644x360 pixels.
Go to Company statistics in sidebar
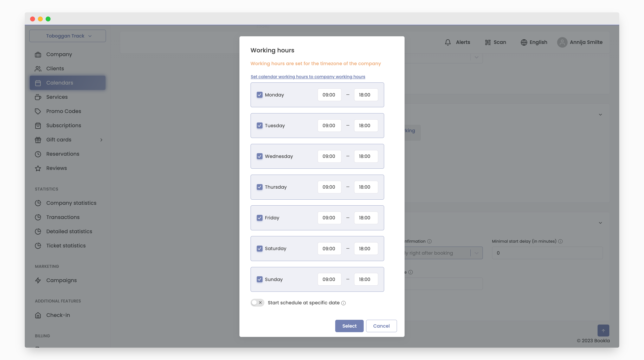click(71, 203)
